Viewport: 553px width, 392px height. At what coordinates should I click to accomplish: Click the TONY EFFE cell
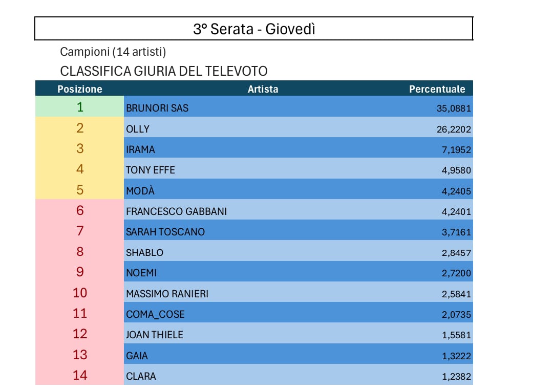[151, 170]
